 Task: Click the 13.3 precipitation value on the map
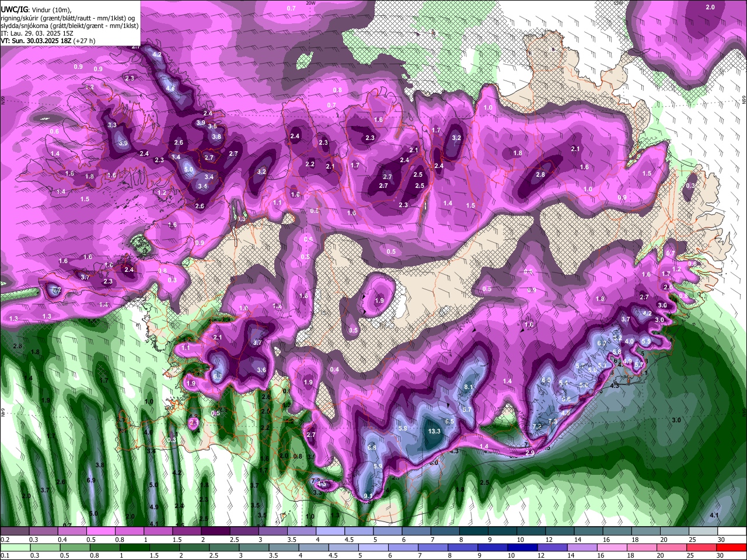[x=434, y=431]
